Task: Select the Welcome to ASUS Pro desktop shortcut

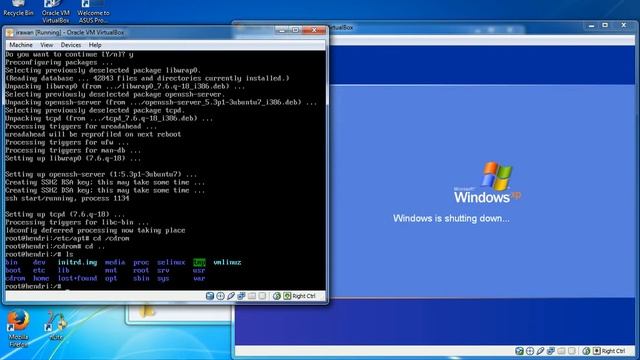Action: [93, 11]
